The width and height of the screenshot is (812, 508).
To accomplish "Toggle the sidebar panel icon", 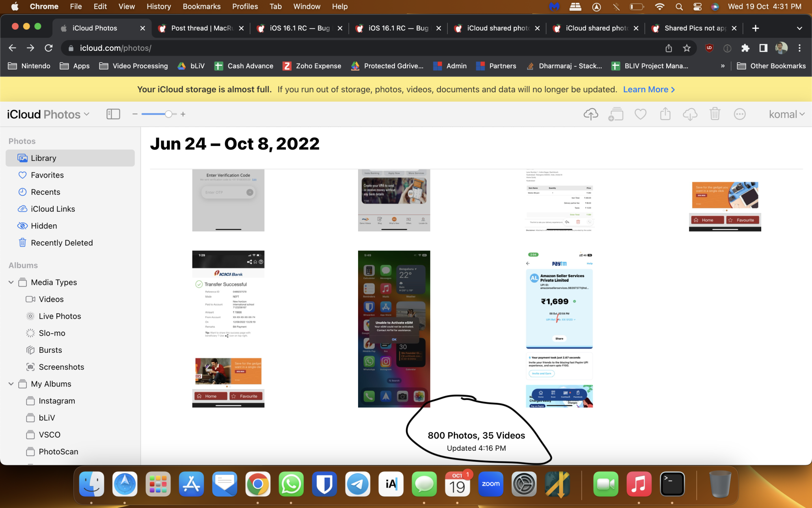I will [x=113, y=114].
